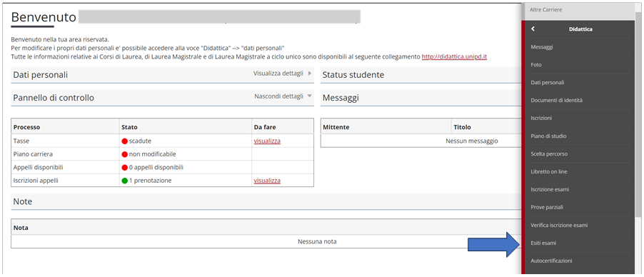The width and height of the screenshot is (644, 277).
Task: Click the green dot beside 1 prenotazione
Action: tap(125, 181)
